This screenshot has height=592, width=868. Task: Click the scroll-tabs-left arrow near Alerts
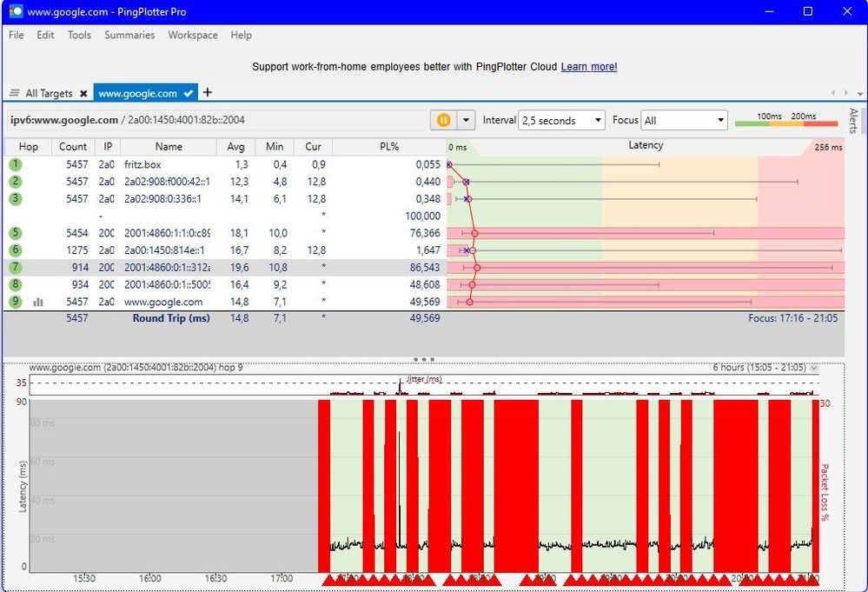tap(833, 93)
